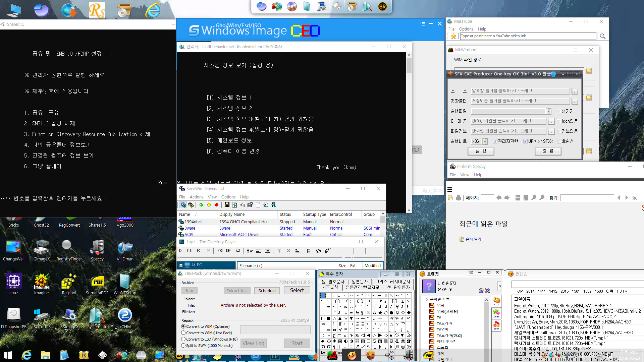
Task: Click Select button in 78RePack
Action: tap(297, 290)
